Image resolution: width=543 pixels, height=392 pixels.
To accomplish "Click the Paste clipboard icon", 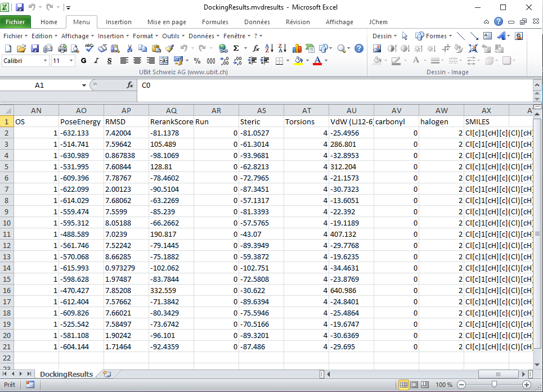I will [x=156, y=49].
